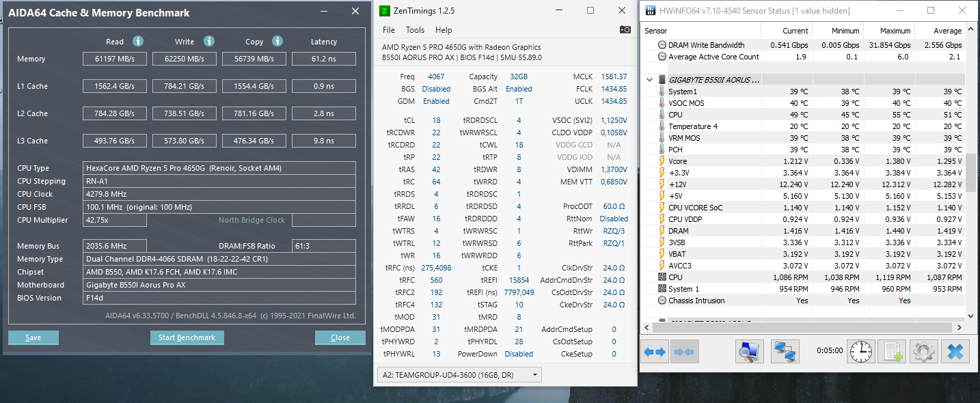Click the scrollbar up arrow in HWiNFO64
The image size is (980, 403).
point(970,30)
